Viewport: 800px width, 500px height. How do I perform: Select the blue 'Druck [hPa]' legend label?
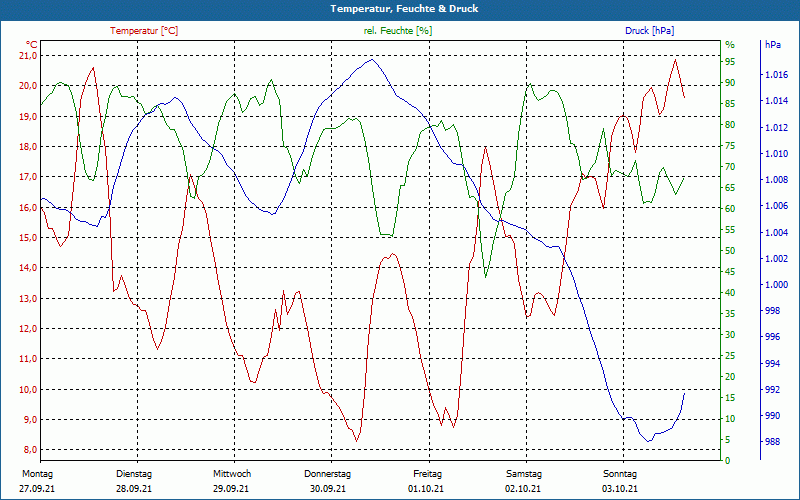click(x=649, y=31)
